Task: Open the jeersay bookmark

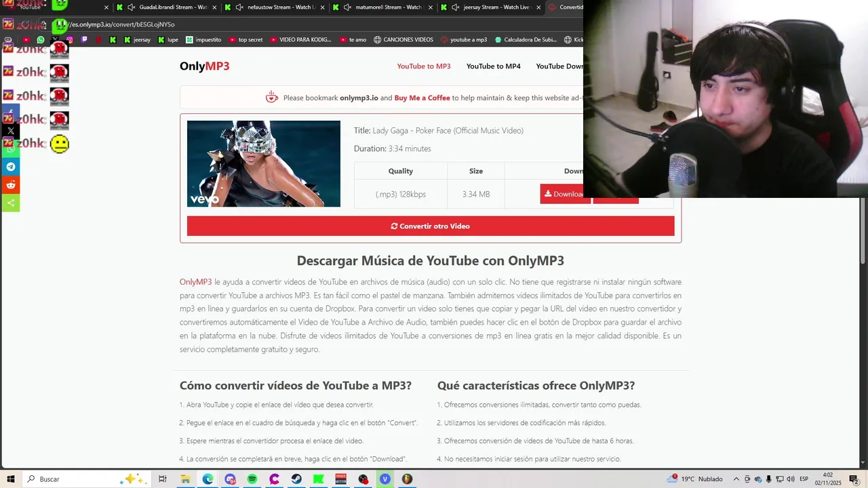Action: pyautogui.click(x=137, y=39)
